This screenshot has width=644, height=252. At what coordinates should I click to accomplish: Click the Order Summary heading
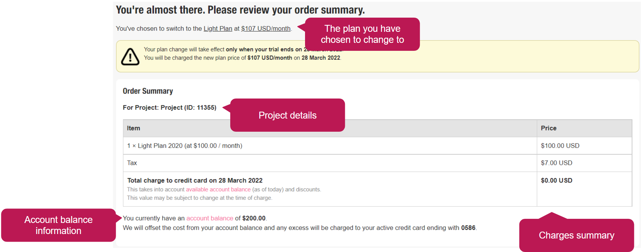(148, 91)
